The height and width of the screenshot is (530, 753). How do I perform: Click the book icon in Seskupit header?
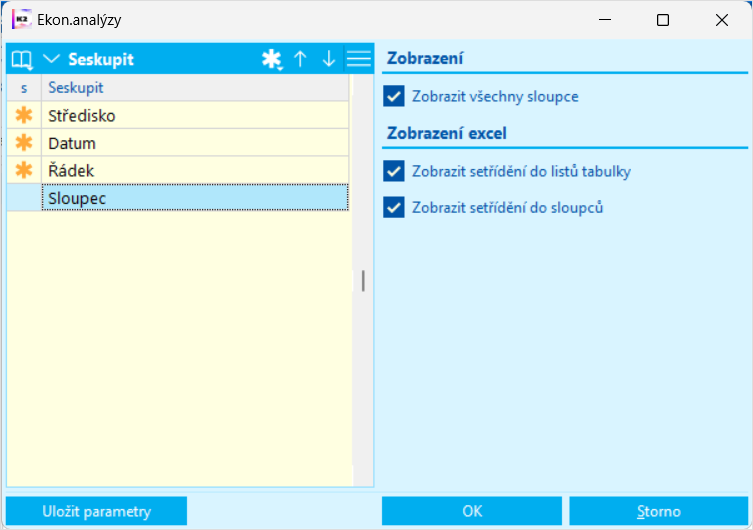[x=22, y=59]
